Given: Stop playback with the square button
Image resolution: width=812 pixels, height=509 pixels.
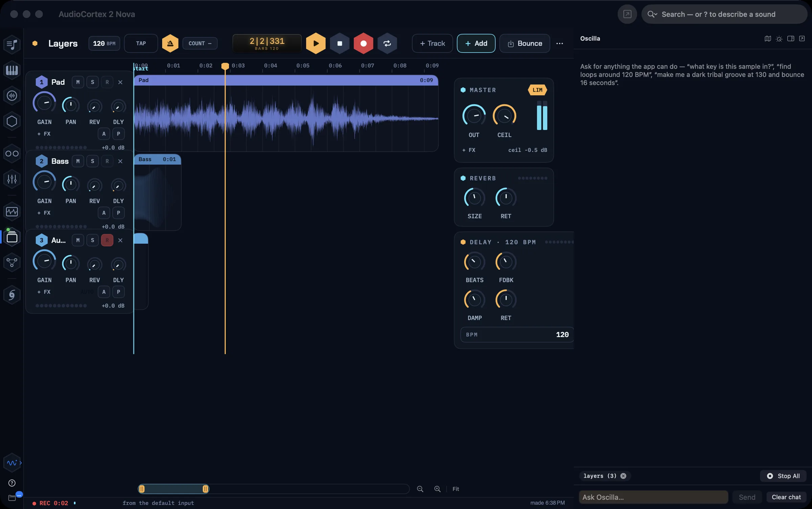Looking at the screenshot, I should (x=339, y=43).
